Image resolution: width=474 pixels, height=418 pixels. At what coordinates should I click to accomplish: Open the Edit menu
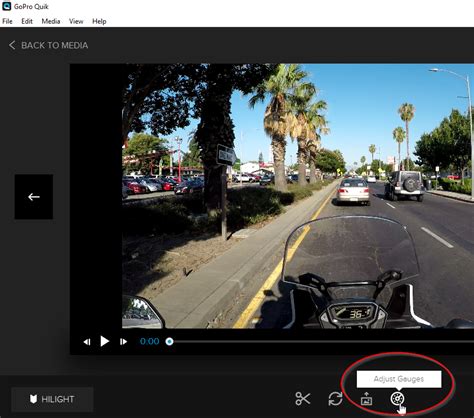(27, 21)
